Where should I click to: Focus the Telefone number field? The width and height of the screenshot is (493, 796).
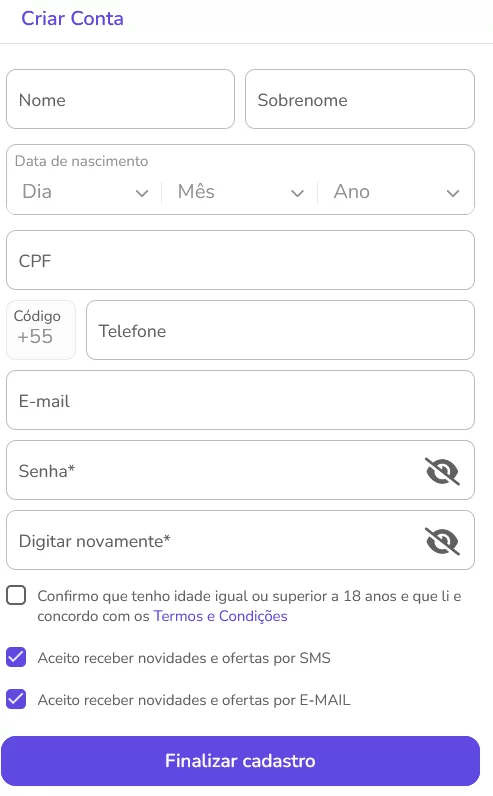click(x=280, y=330)
